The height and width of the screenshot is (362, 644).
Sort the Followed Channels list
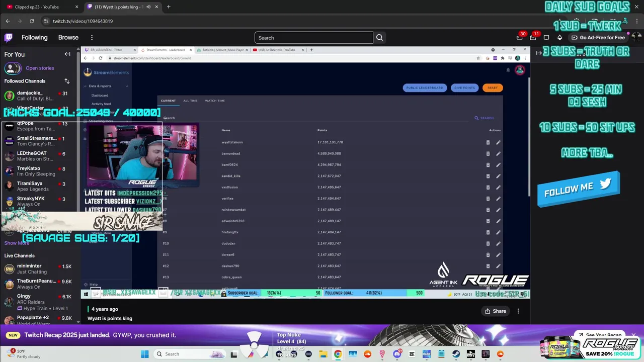point(67,81)
